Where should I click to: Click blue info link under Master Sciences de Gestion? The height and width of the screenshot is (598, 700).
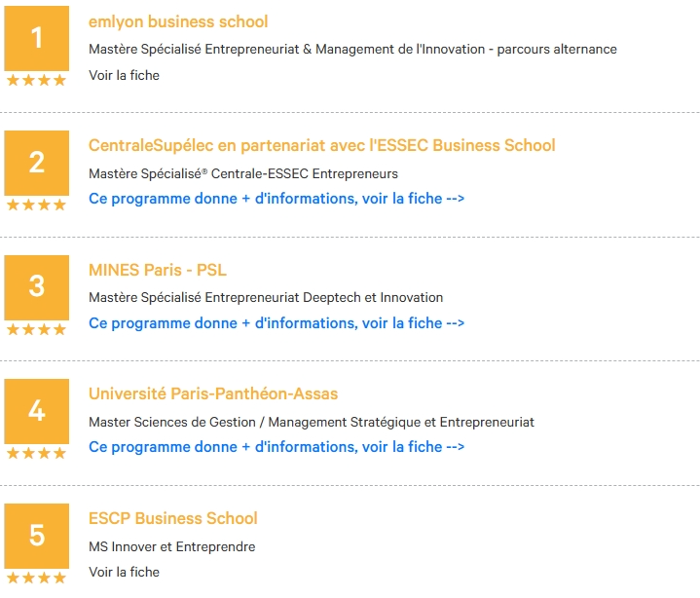pos(276,447)
